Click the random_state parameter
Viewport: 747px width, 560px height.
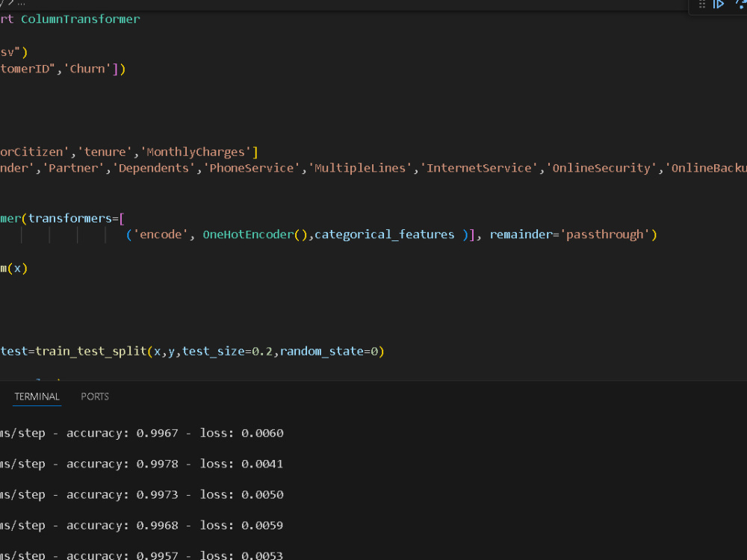point(321,352)
